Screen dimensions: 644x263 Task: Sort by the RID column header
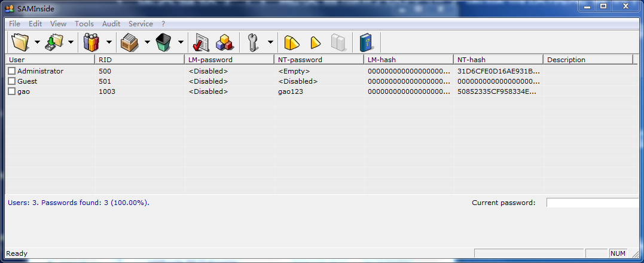140,60
